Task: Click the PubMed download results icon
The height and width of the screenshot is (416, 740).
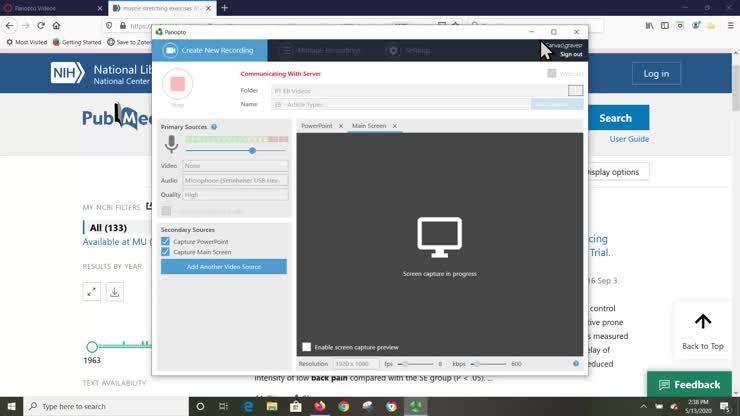Action: click(x=115, y=292)
